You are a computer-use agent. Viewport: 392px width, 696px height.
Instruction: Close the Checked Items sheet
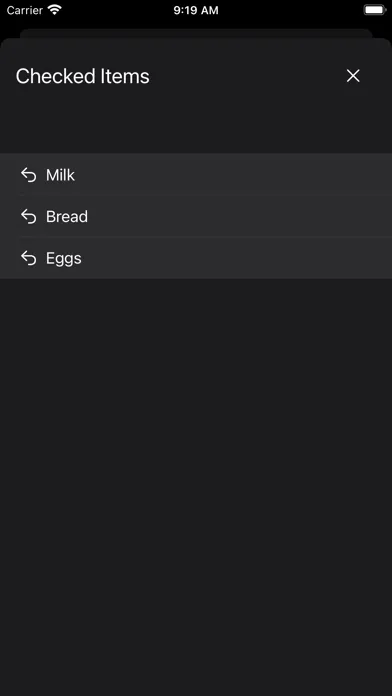[353, 76]
